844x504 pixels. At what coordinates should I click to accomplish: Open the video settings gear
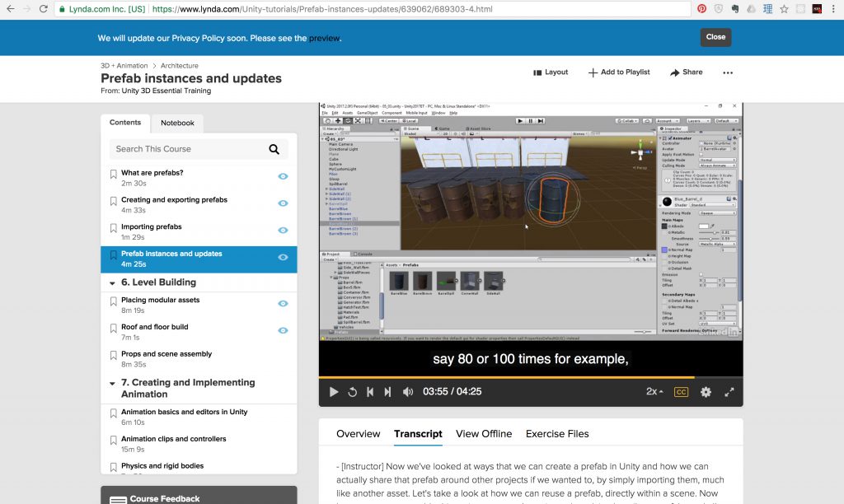tap(706, 392)
